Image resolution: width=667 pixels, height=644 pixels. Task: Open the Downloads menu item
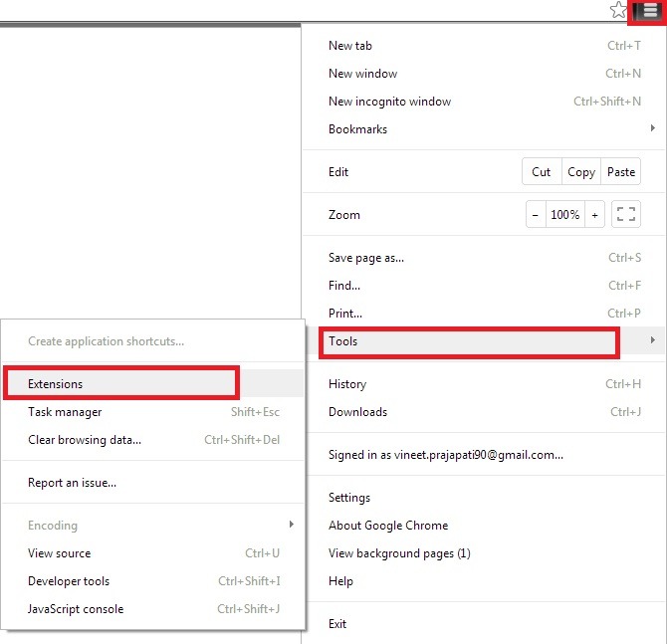tap(357, 412)
